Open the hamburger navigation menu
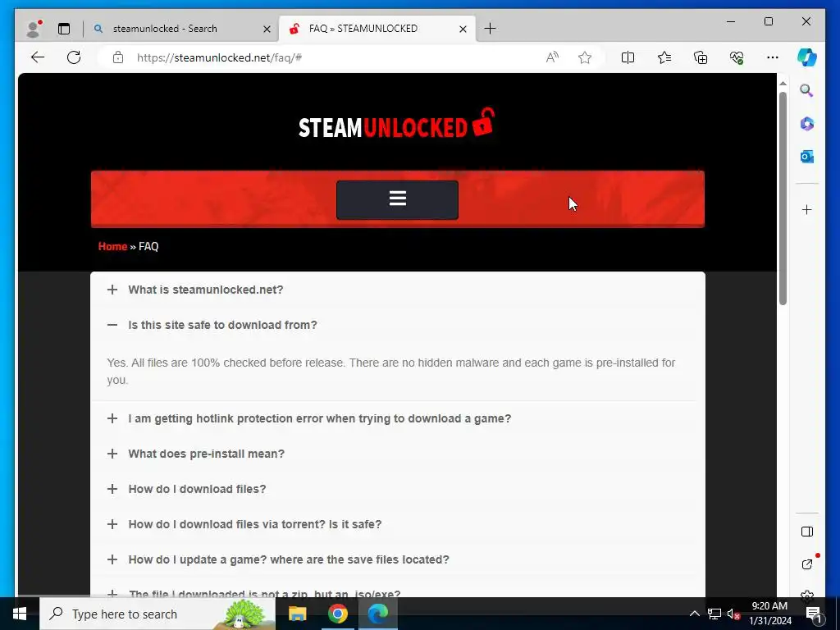The width and height of the screenshot is (840, 630). coord(398,200)
